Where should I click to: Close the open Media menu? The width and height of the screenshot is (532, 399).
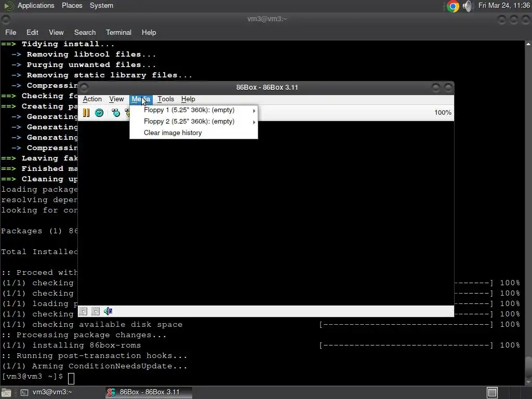141,99
